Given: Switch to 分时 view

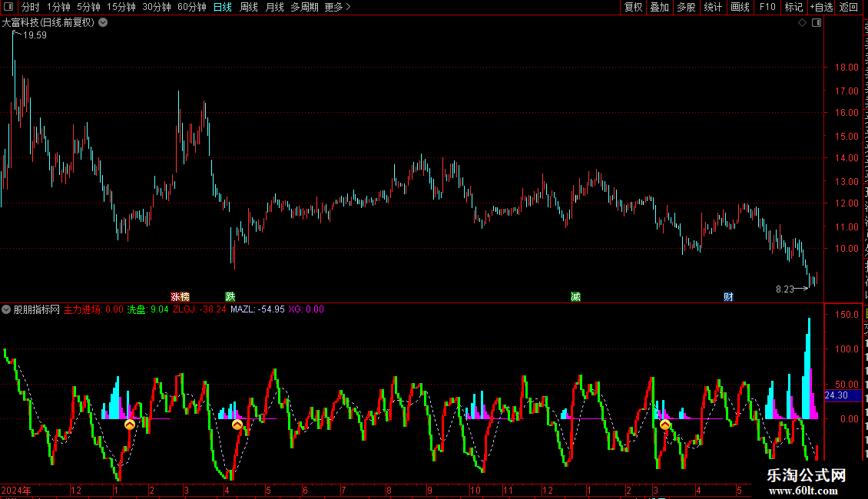Looking at the screenshot, I should tap(31, 7).
